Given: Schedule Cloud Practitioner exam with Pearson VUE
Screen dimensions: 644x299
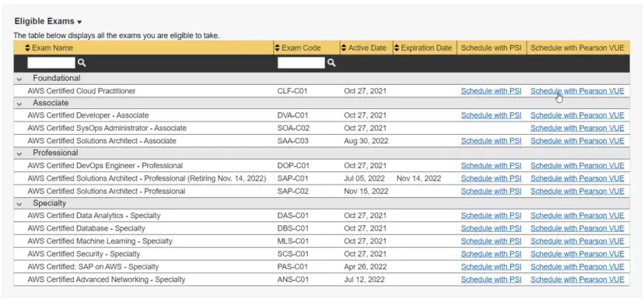Looking at the screenshot, I should coord(577,91).
